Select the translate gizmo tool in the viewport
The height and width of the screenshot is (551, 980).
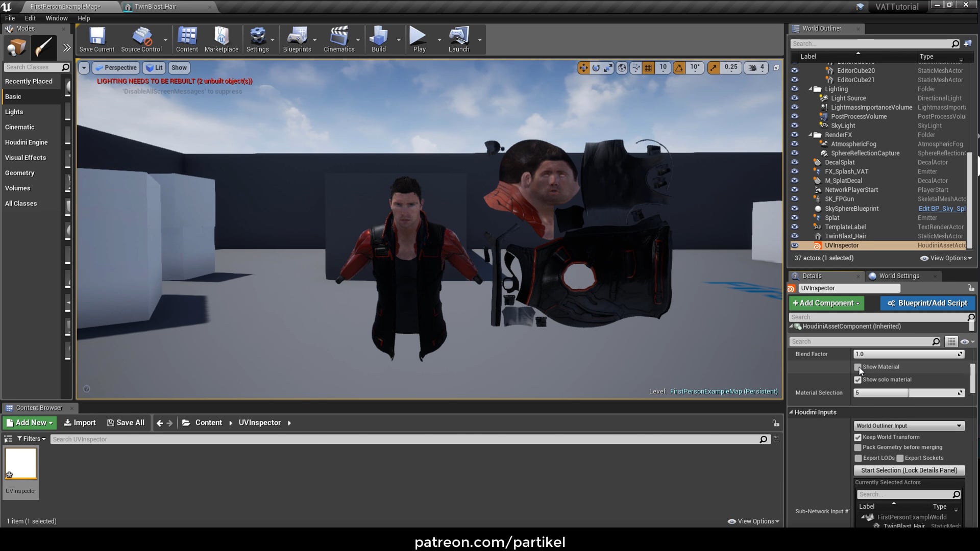pos(583,67)
